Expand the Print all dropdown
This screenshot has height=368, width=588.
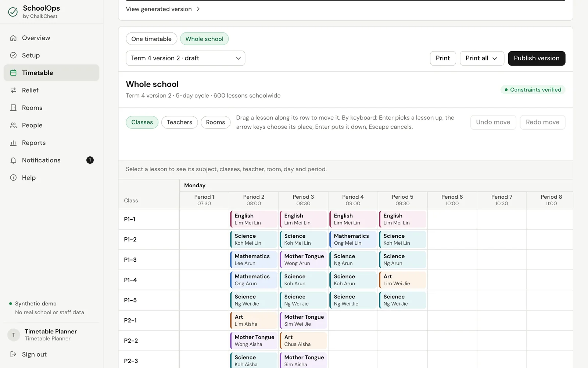[x=482, y=58]
